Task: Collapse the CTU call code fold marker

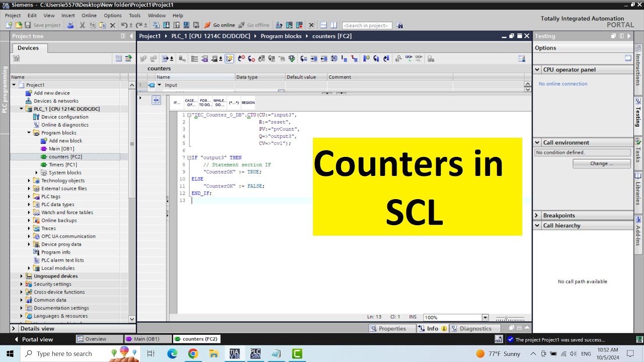Action: 189,115
